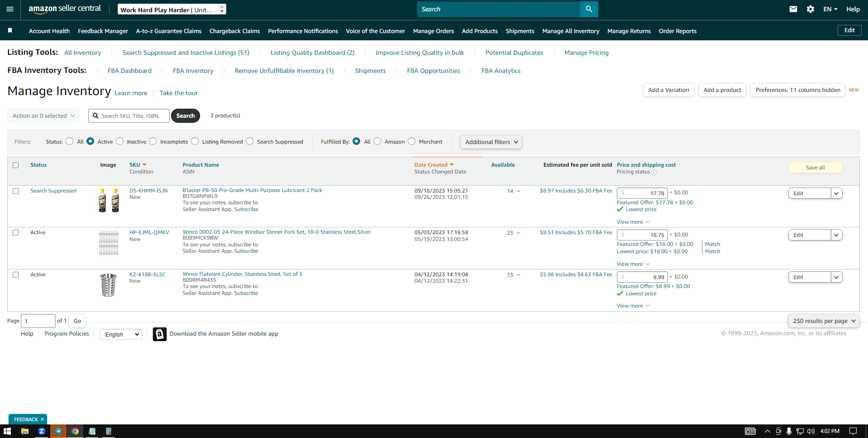This screenshot has height=438, width=868.
Task: Click the Amazon Seller Central logo
Action: (65, 9)
